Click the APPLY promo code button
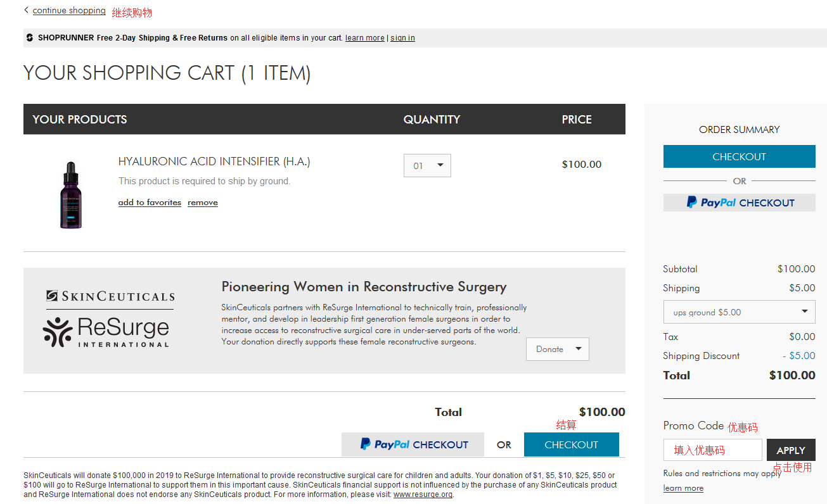This screenshot has height=504, width=827. (791, 450)
